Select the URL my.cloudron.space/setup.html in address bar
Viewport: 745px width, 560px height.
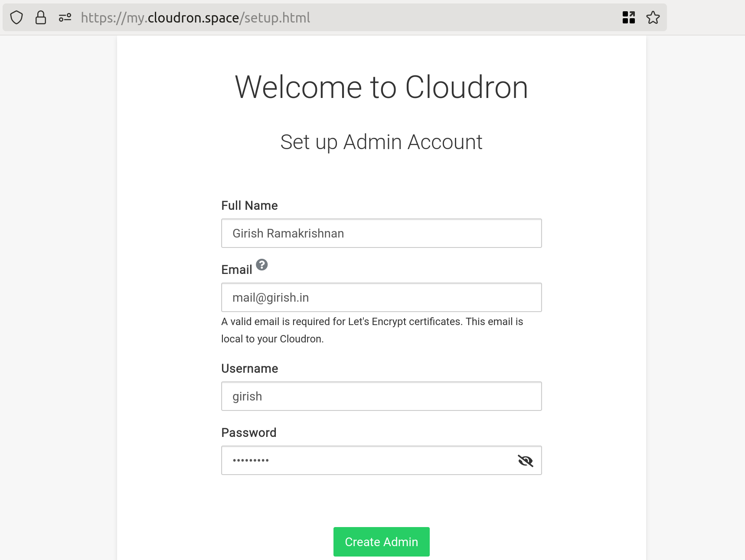pos(196,18)
